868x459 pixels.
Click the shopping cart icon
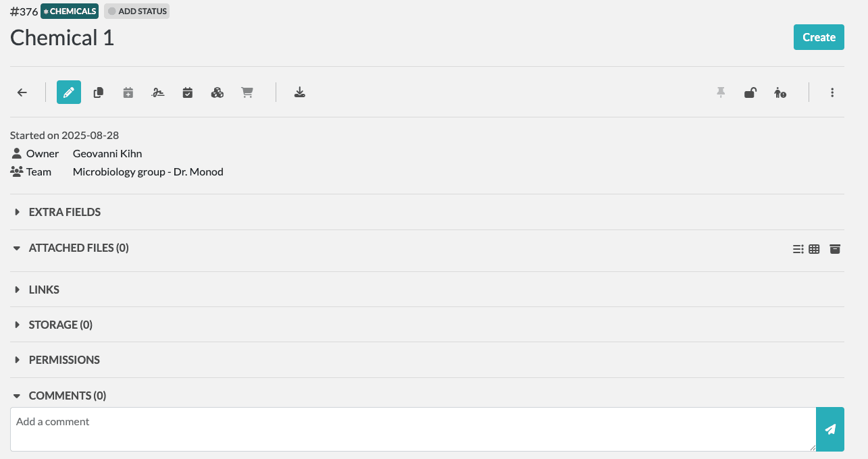(247, 92)
